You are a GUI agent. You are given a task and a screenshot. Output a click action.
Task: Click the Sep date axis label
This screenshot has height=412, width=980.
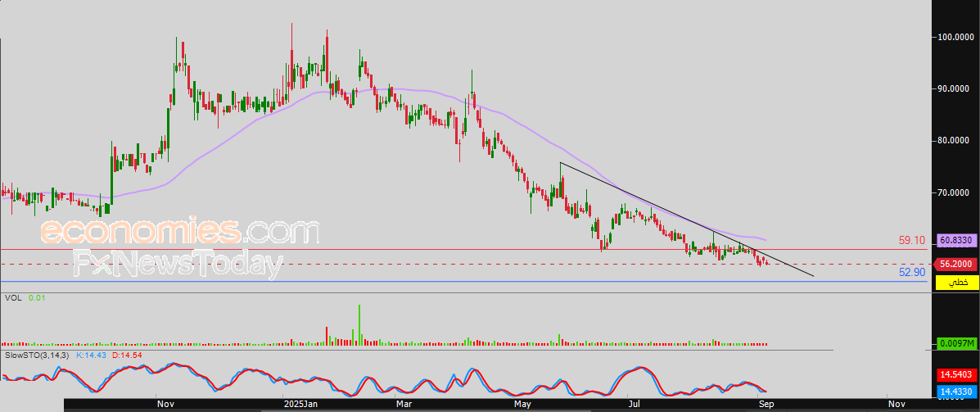(767, 405)
